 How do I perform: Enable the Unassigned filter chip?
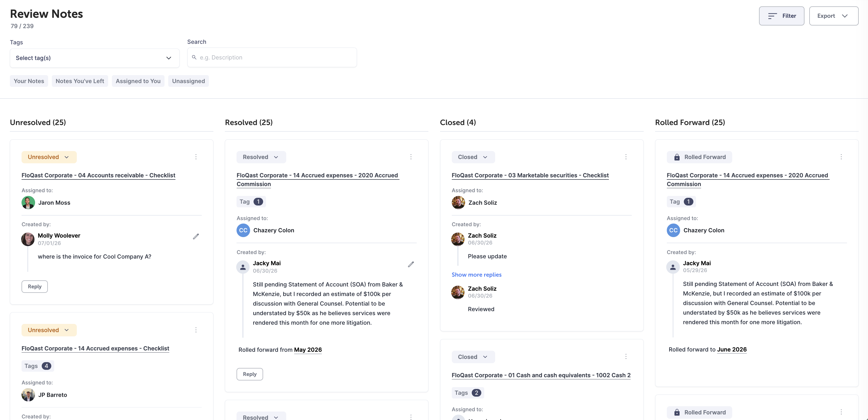click(188, 81)
